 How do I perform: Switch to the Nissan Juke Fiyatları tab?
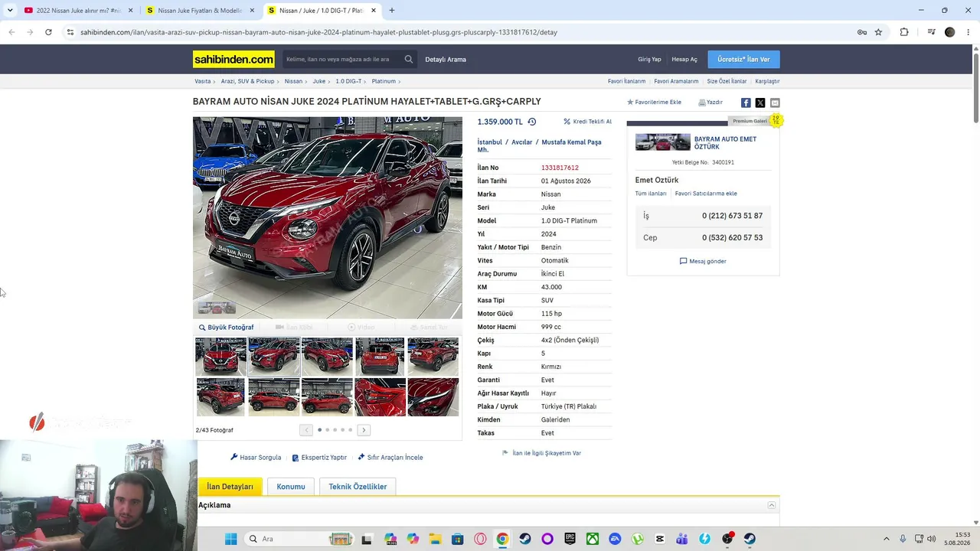pyautogui.click(x=200, y=11)
